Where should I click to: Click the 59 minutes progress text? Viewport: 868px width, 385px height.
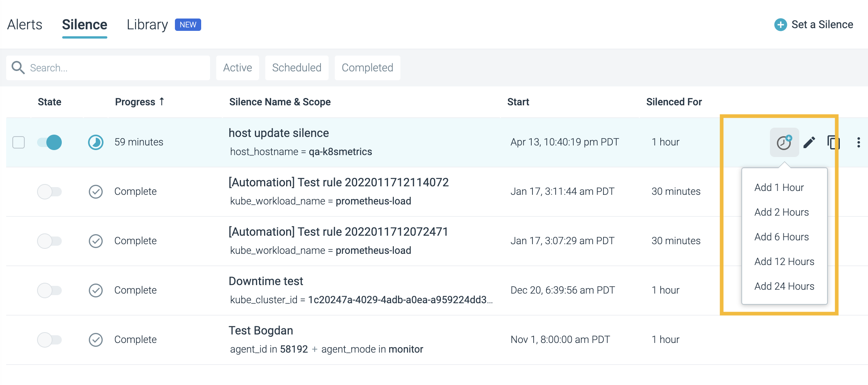pos(139,142)
